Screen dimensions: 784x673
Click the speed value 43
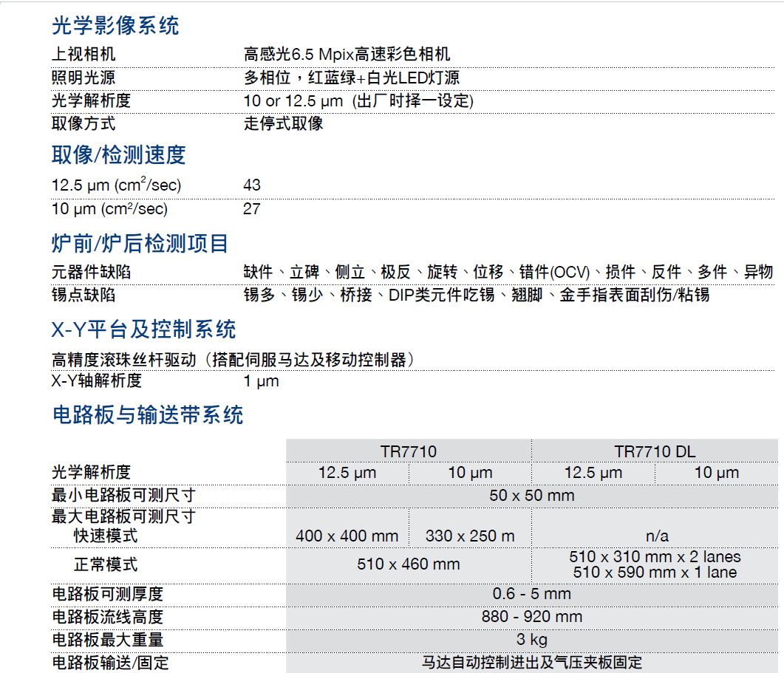pos(252,185)
